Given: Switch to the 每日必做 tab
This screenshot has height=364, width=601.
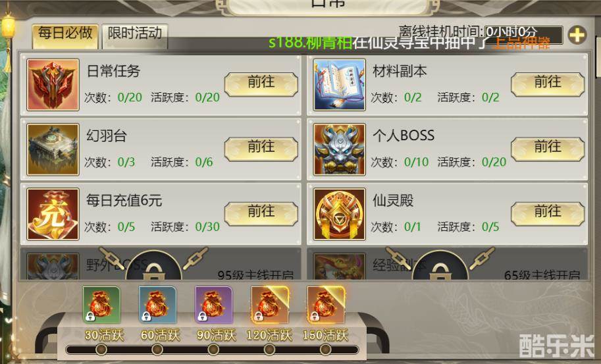Looking at the screenshot, I should click(65, 36).
